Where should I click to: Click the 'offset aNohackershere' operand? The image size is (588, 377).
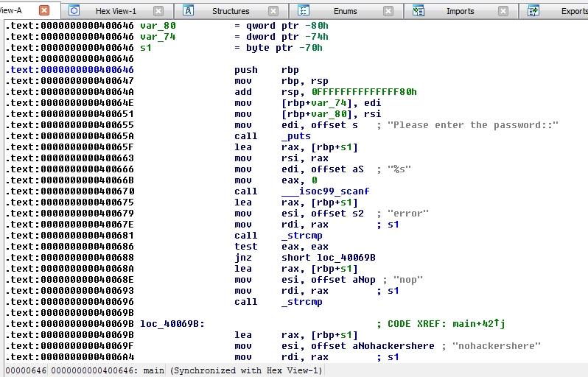pyautogui.click(x=373, y=346)
